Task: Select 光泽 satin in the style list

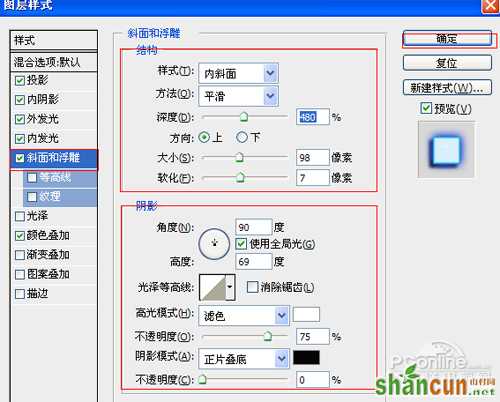Action: 54,216
